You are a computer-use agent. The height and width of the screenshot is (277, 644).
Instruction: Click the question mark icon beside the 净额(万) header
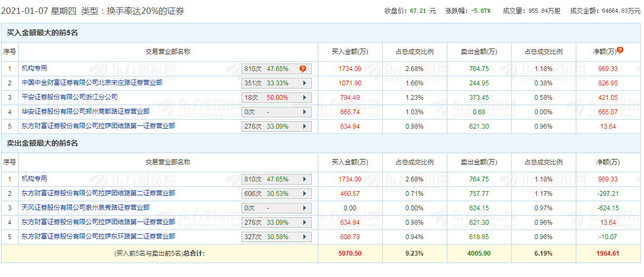pyautogui.click(x=620, y=51)
